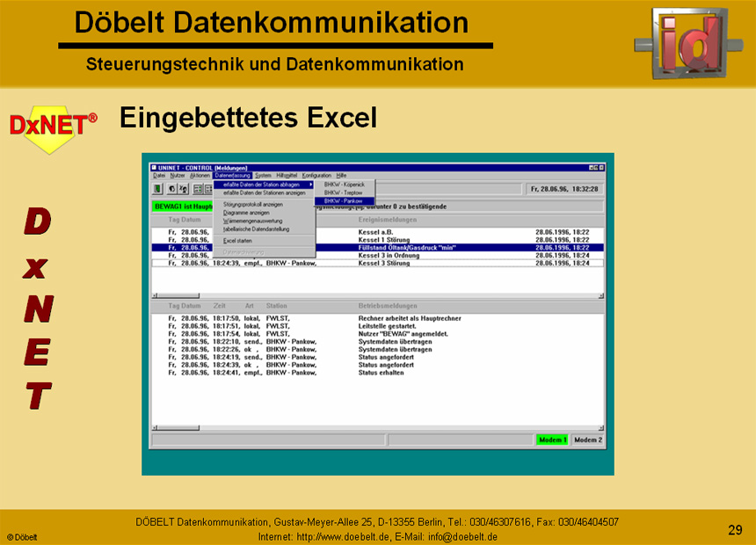
Task: Click the UNINET window system menu icon
Action: 155,168
